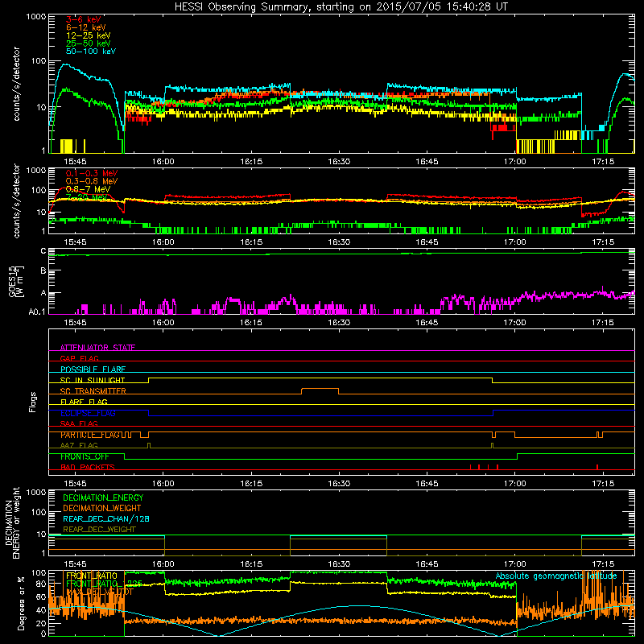Click the Degrees or % axis title
644x644 pixels.
21,603
